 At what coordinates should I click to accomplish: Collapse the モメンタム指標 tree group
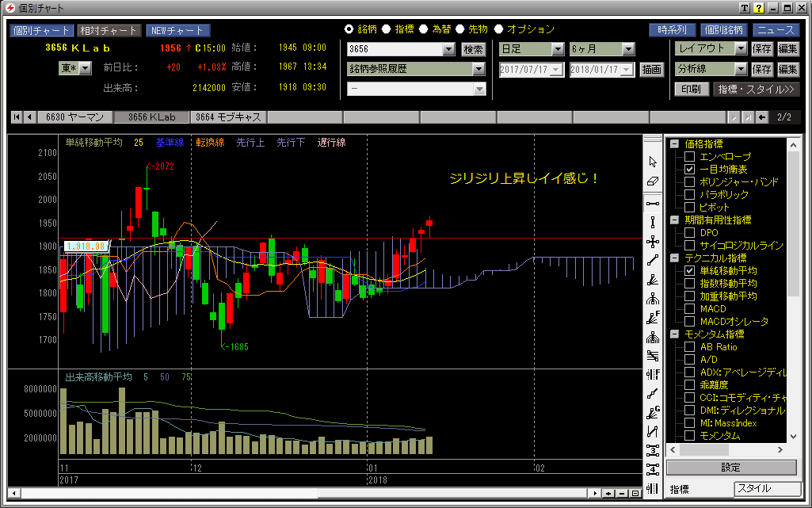(x=674, y=334)
